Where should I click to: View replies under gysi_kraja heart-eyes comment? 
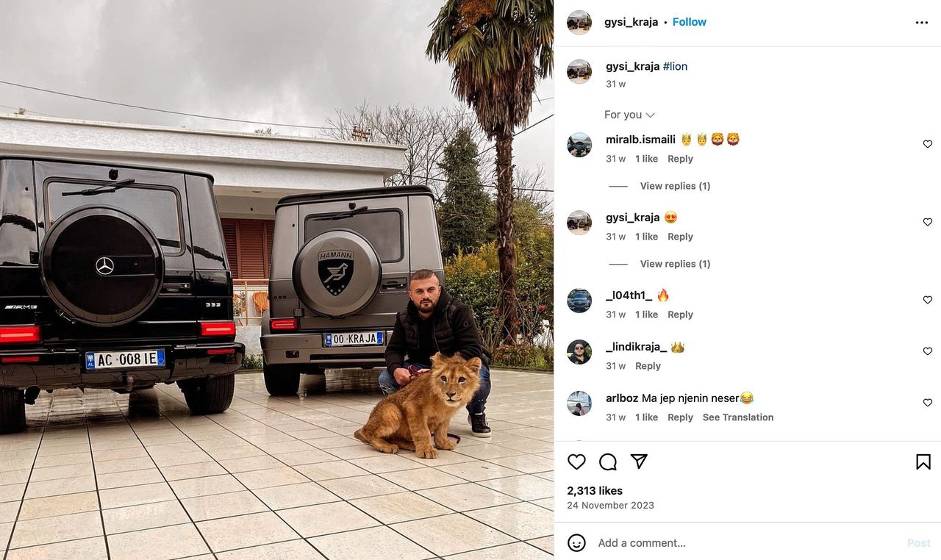(675, 264)
